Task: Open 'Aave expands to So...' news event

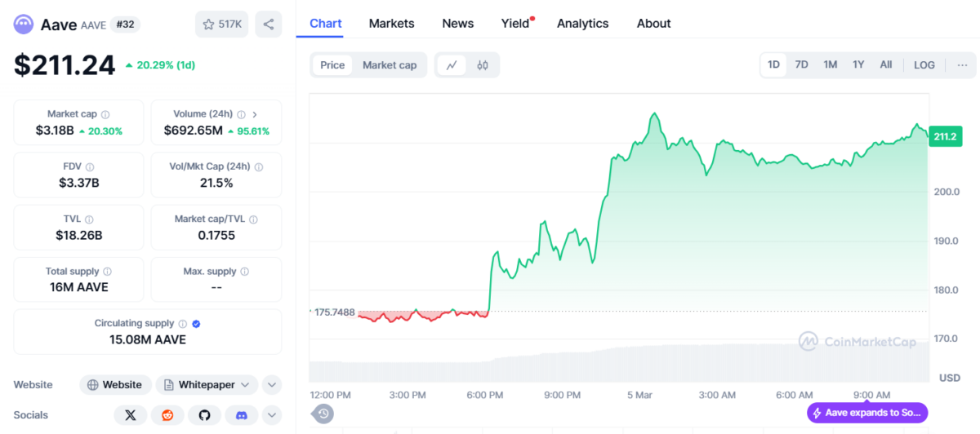Action: (867, 413)
